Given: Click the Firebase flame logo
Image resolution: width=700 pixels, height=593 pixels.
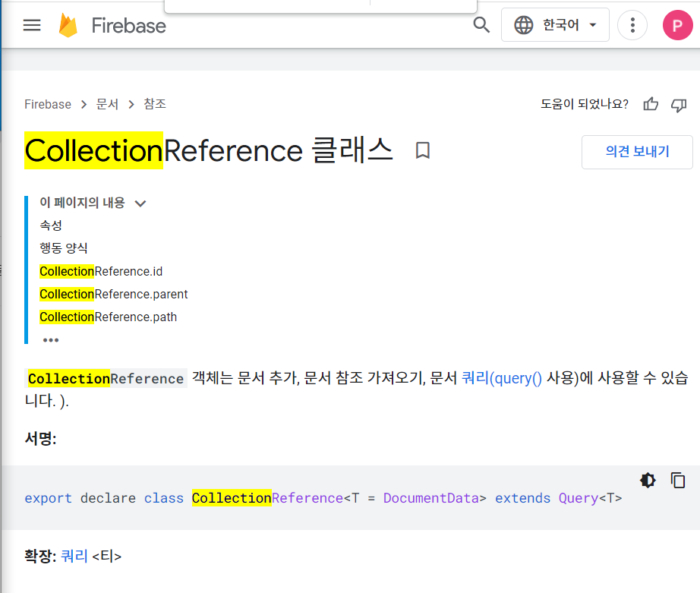Looking at the screenshot, I should 68,25.
